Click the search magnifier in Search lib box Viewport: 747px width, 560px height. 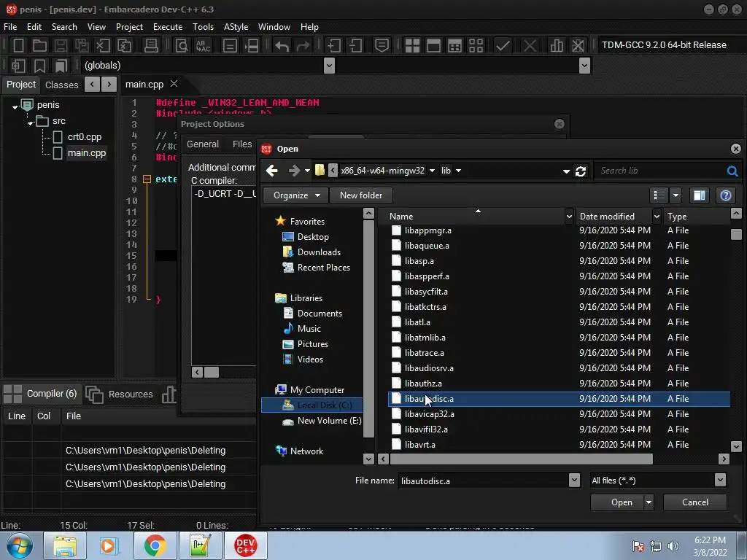732,171
